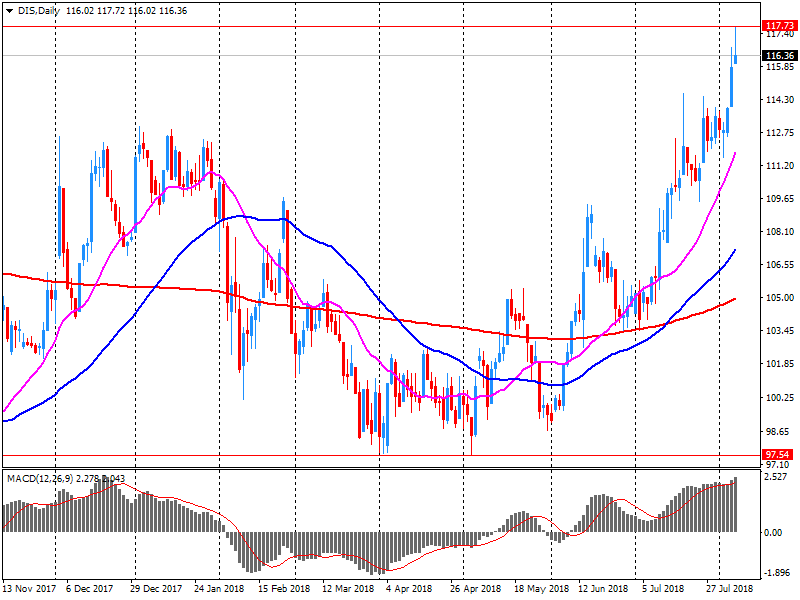Click the 97.54 support level tag

coord(777,455)
